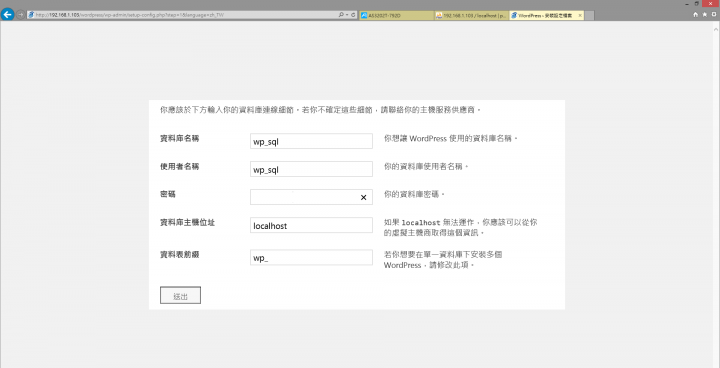
Task: Click the username field wp_sql
Action: 311,169
